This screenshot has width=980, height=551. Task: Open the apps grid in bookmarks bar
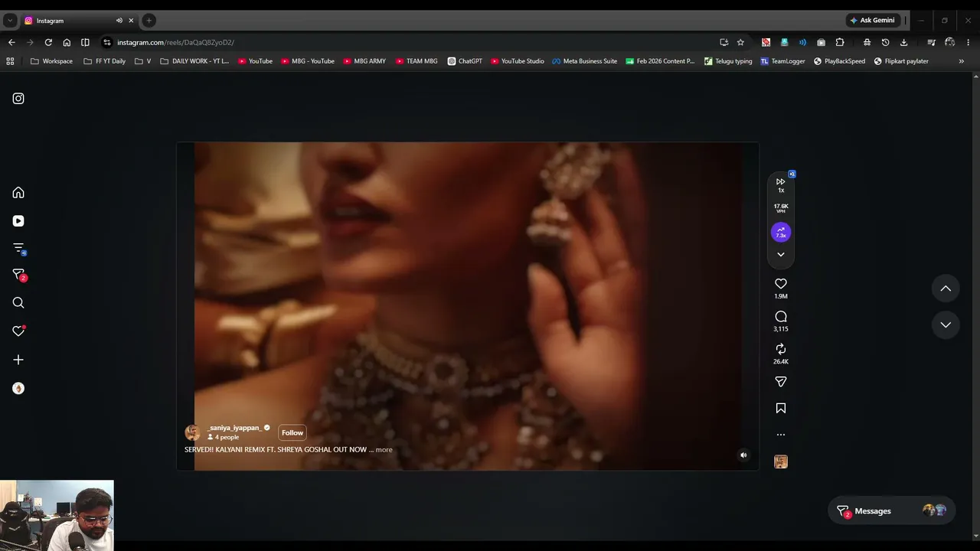[10, 61]
